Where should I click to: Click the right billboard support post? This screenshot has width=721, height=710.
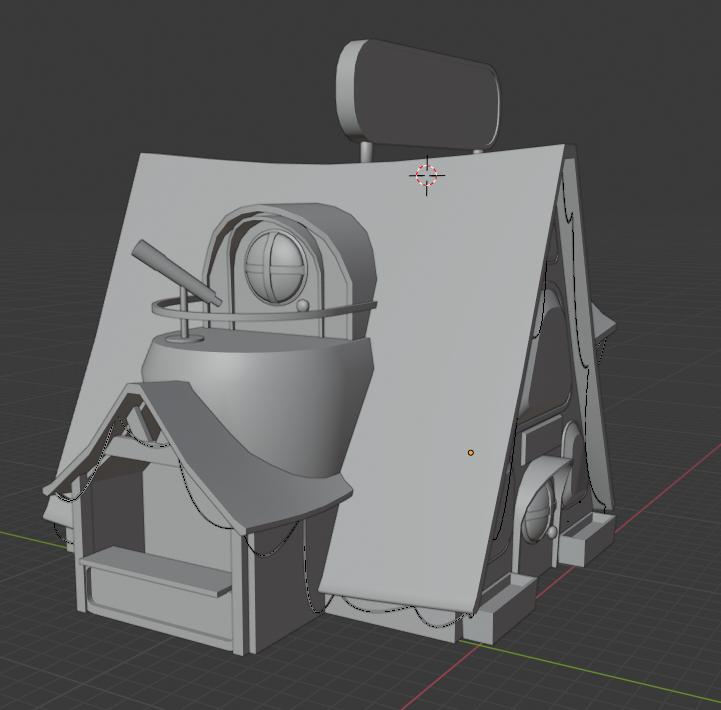(478, 150)
